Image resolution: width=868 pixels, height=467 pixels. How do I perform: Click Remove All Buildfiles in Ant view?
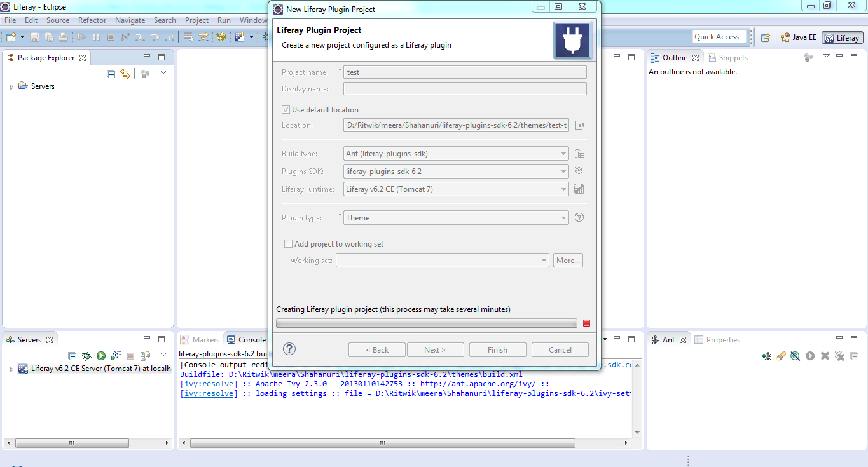(839, 356)
